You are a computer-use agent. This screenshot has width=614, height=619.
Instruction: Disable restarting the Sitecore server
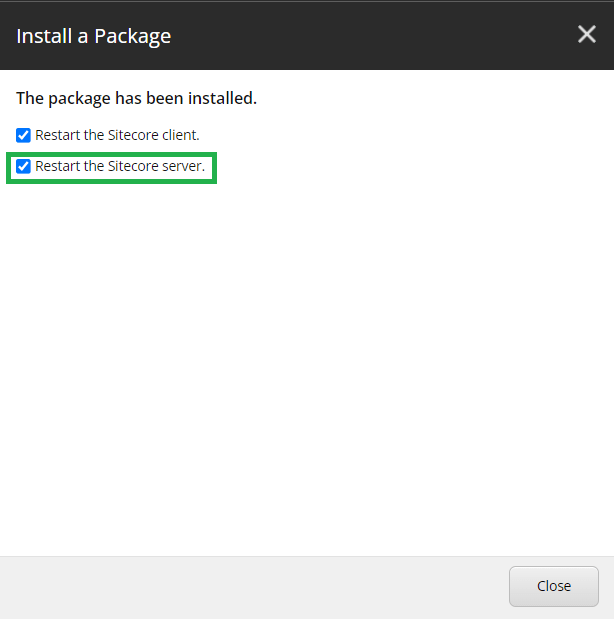point(23,166)
